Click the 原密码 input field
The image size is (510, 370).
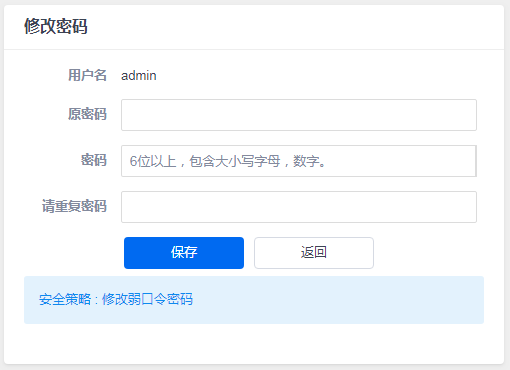tap(299, 115)
